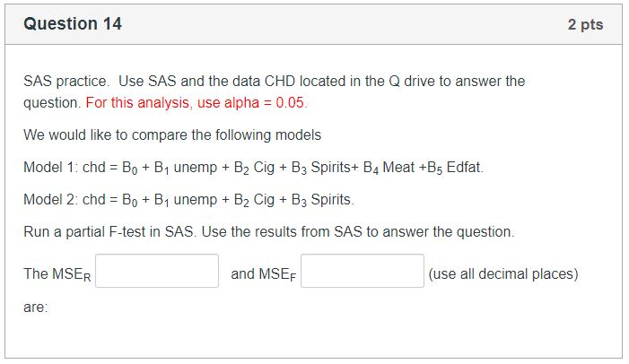Click the MSE R answer input box
The width and height of the screenshot is (629, 364).
(157, 271)
